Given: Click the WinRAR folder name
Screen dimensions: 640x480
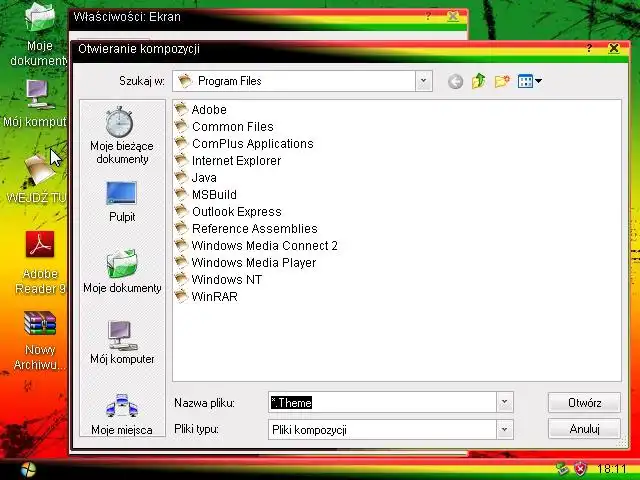Looking at the screenshot, I should tap(214, 297).
